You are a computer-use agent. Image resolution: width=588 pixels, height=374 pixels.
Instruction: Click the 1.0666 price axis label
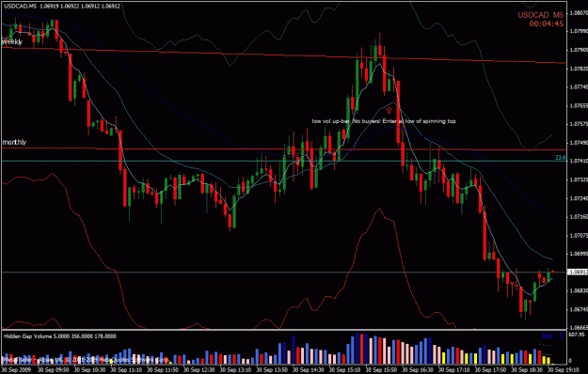coord(579,327)
